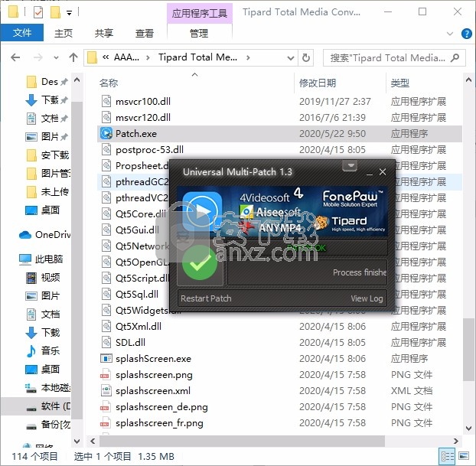
Task: Click the properties checkmark in quick access toolbar
Action: [x=39, y=12]
